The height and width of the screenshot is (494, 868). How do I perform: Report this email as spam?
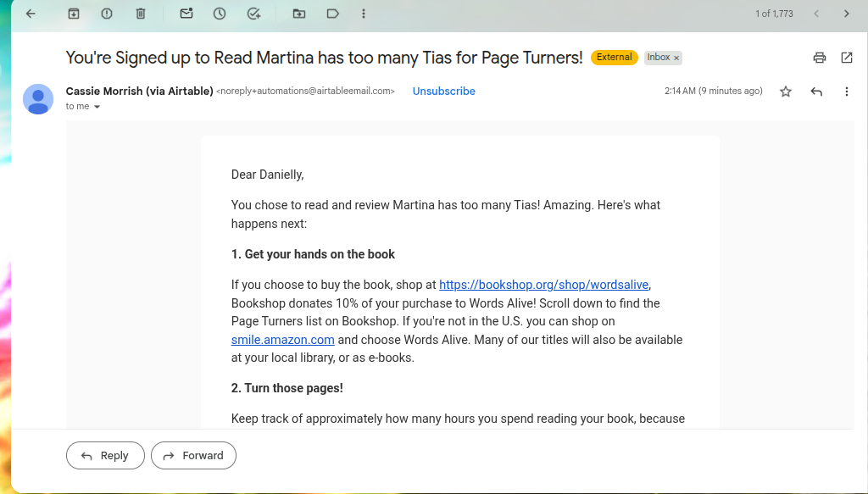point(107,14)
